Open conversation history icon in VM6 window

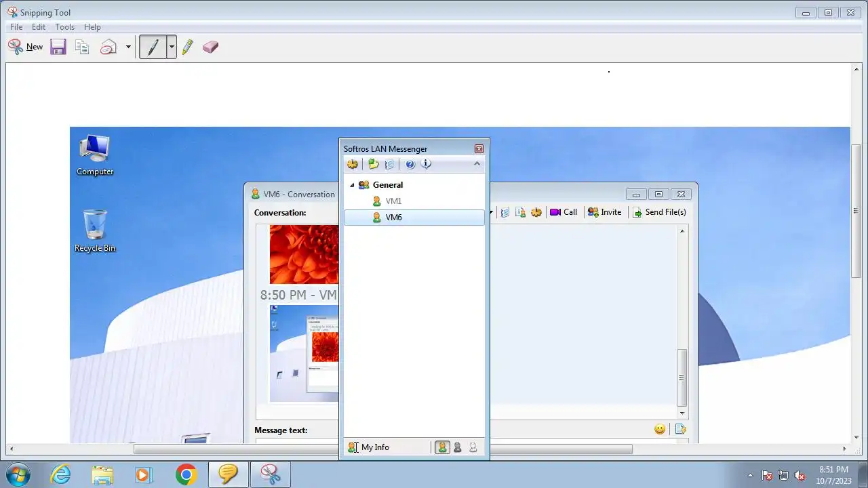click(505, 212)
